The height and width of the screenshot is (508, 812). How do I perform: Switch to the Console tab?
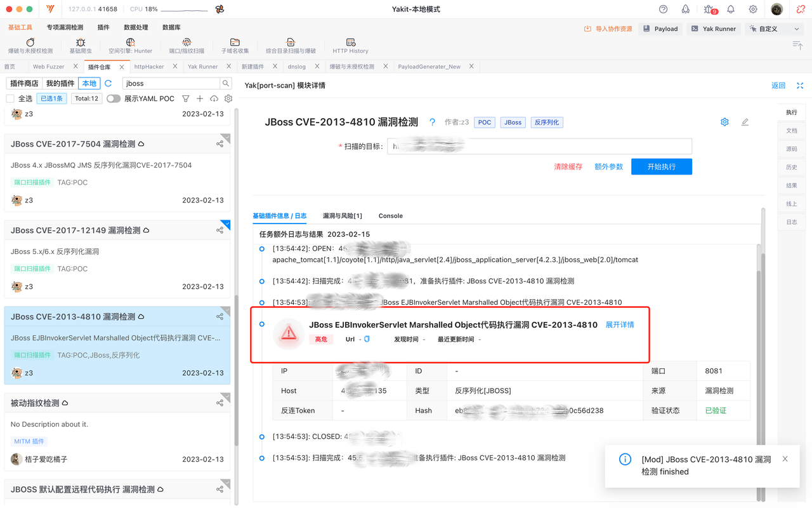tap(391, 216)
